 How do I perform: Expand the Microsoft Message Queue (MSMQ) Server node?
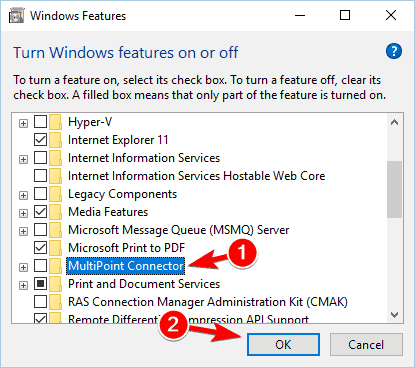pyautogui.click(x=23, y=232)
